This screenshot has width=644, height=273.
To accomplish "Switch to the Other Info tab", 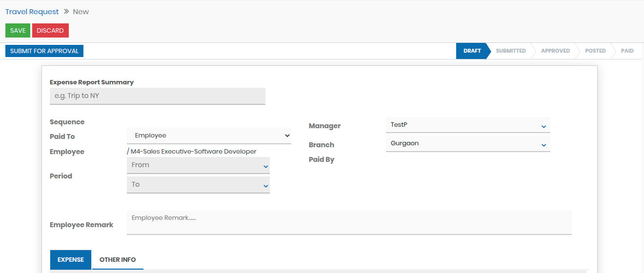I will pos(118,260).
